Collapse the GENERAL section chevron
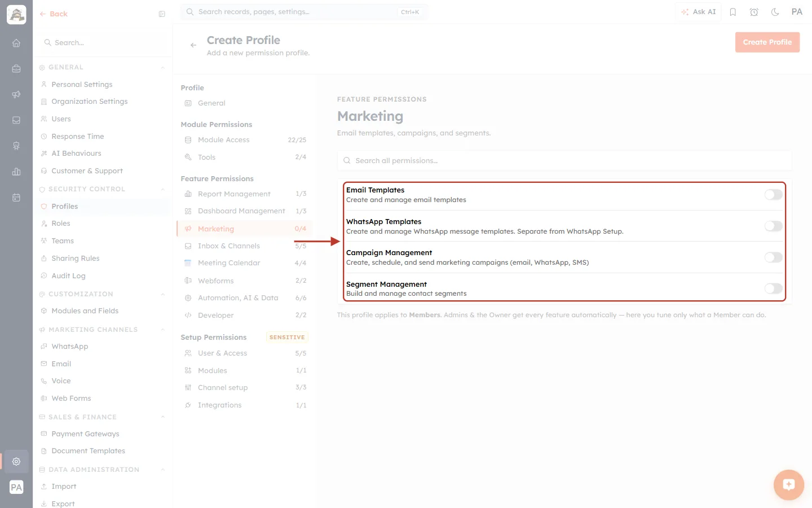 163,68
